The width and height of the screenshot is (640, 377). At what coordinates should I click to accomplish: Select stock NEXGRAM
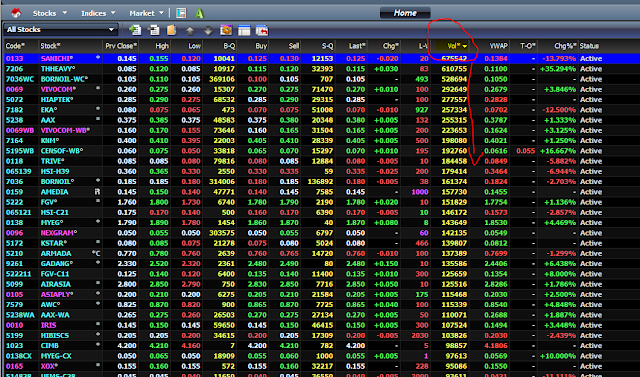click(x=59, y=233)
